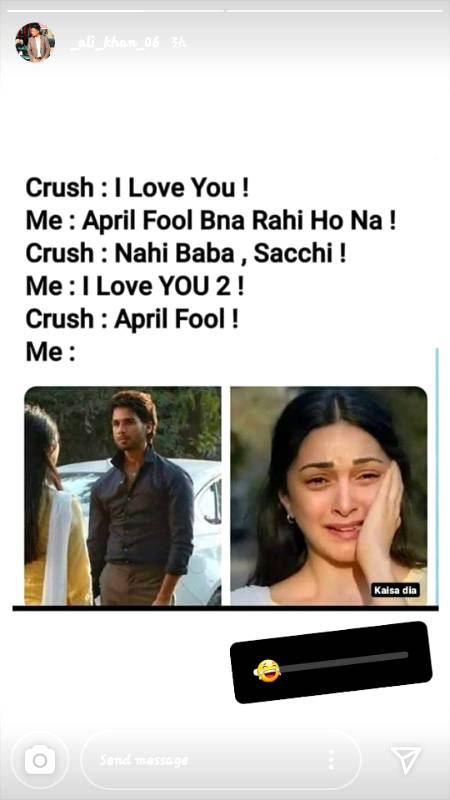Click the "Crush : I Love You !" line
This screenshot has height=800, width=450.
tap(137, 188)
